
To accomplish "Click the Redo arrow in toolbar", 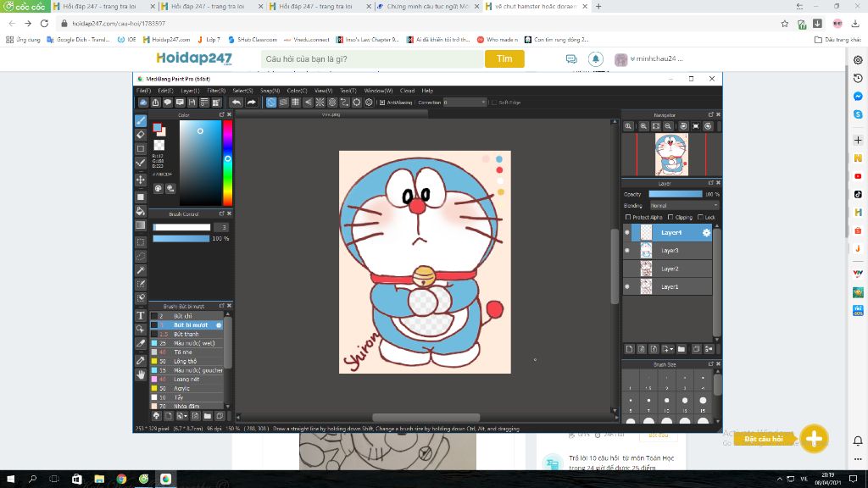I will [251, 103].
